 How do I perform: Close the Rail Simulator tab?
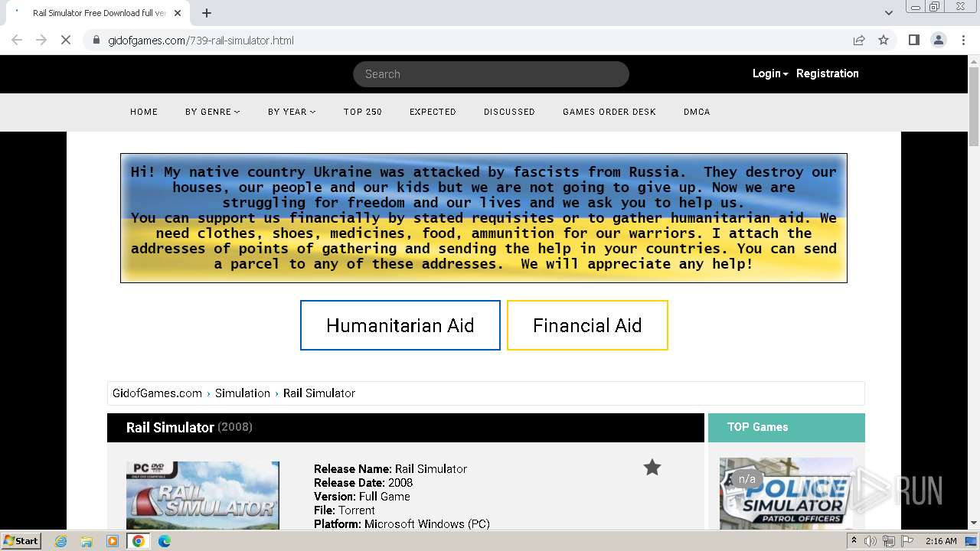178,13
